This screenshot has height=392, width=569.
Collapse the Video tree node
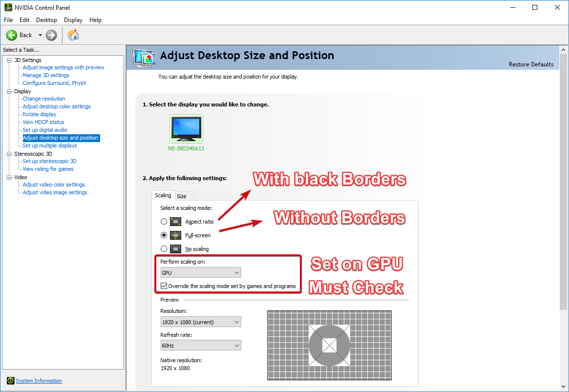(9, 177)
